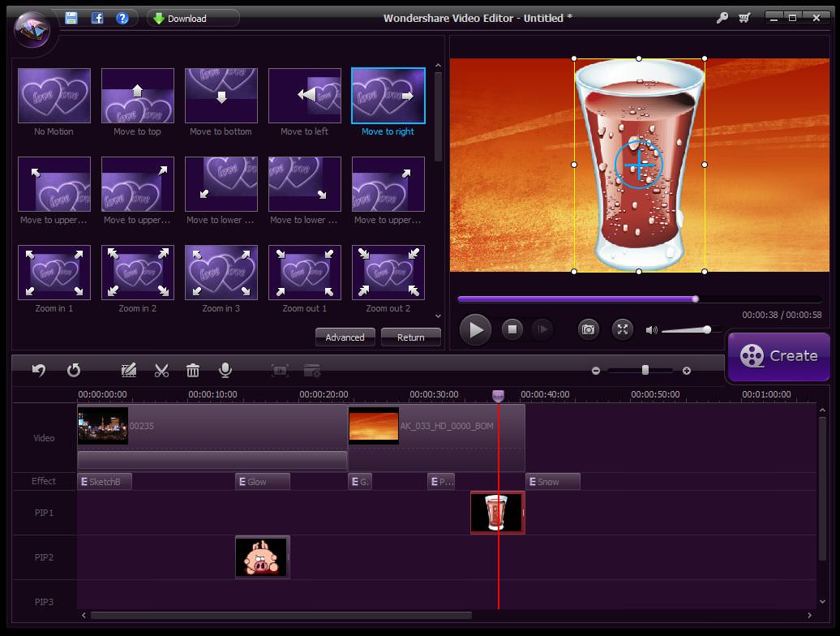Zoom in the timeline with plus icon
This screenshot has width=840, height=636.
[x=686, y=371]
